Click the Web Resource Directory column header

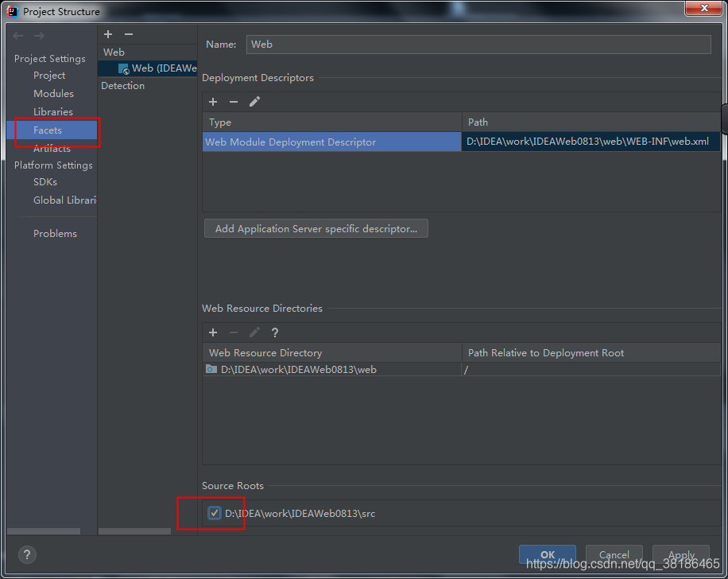pyautogui.click(x=332, y=352)
